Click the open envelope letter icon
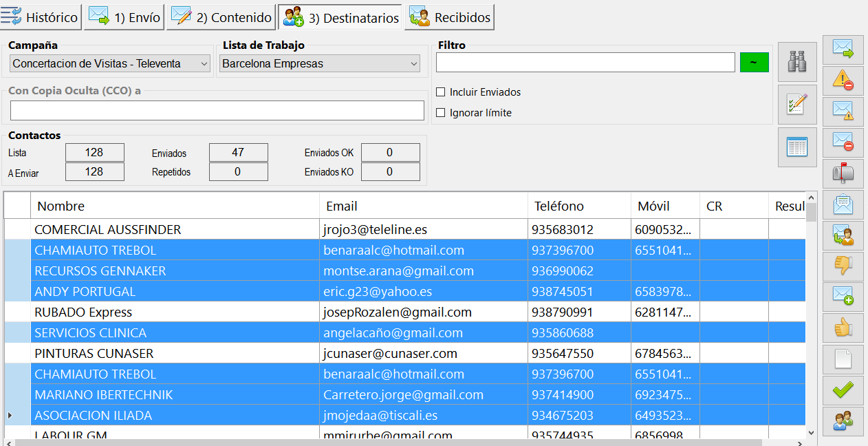The width and height of the screenshot is (868, 446). click(843, 204)
